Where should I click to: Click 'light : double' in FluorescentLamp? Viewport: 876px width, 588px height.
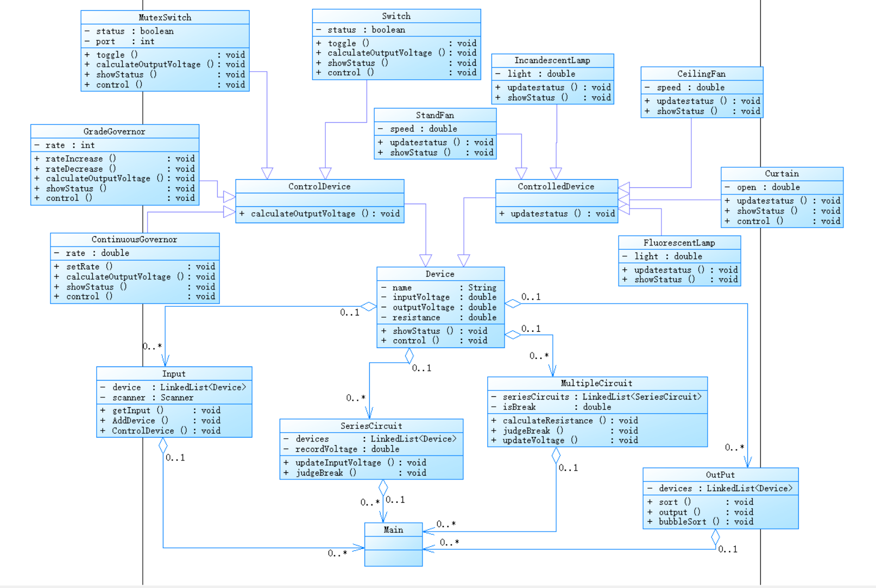point(662,256)
